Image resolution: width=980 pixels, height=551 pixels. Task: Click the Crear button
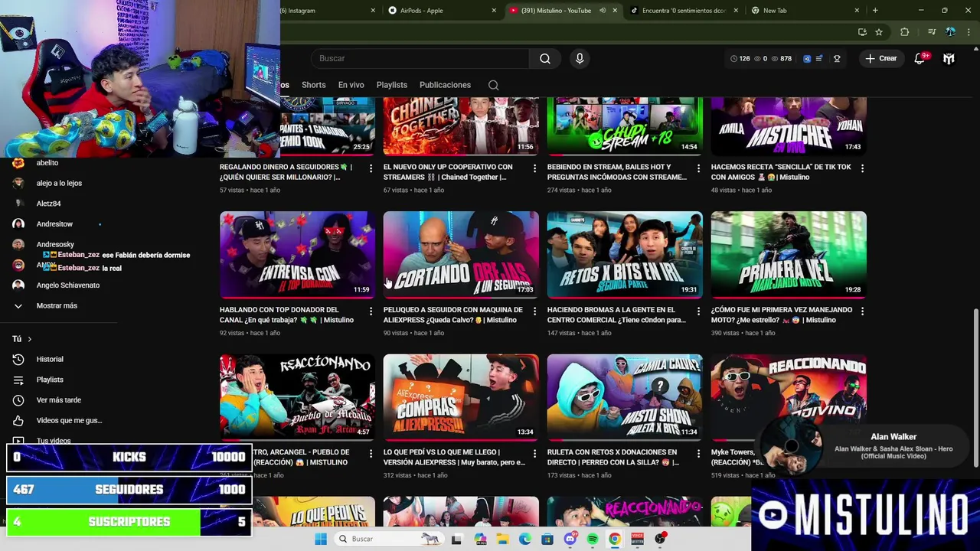coord(881,58)
